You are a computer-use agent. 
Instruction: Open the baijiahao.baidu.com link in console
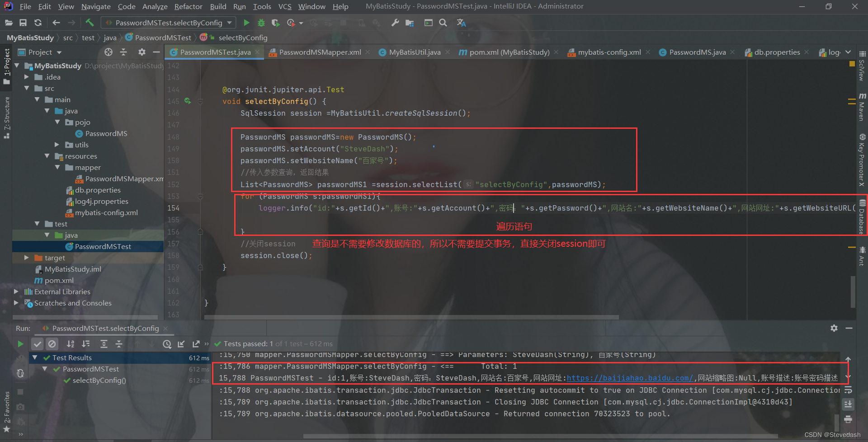click(x=630, y=378)
